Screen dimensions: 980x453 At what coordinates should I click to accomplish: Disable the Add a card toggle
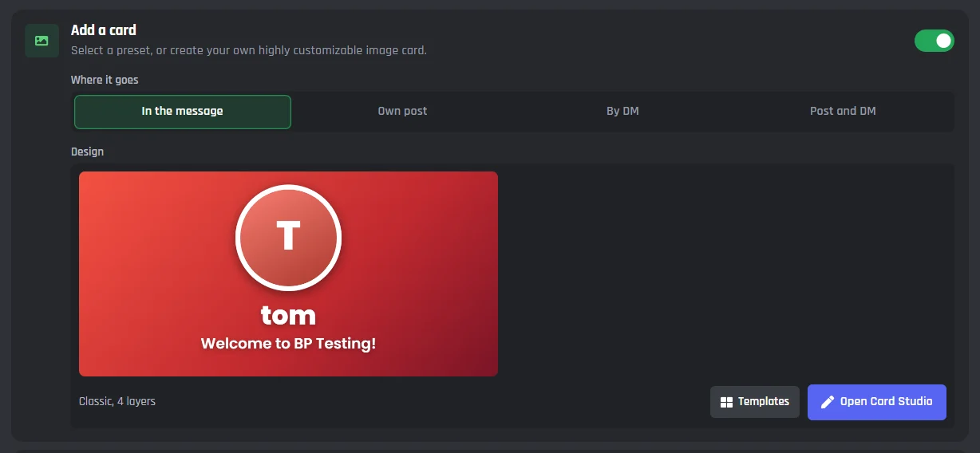(934, 41)
